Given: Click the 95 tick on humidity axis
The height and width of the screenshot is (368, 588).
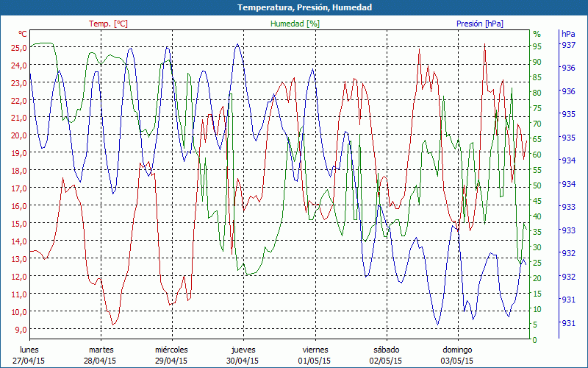Looking at the screenshot, I should [537, 45].
